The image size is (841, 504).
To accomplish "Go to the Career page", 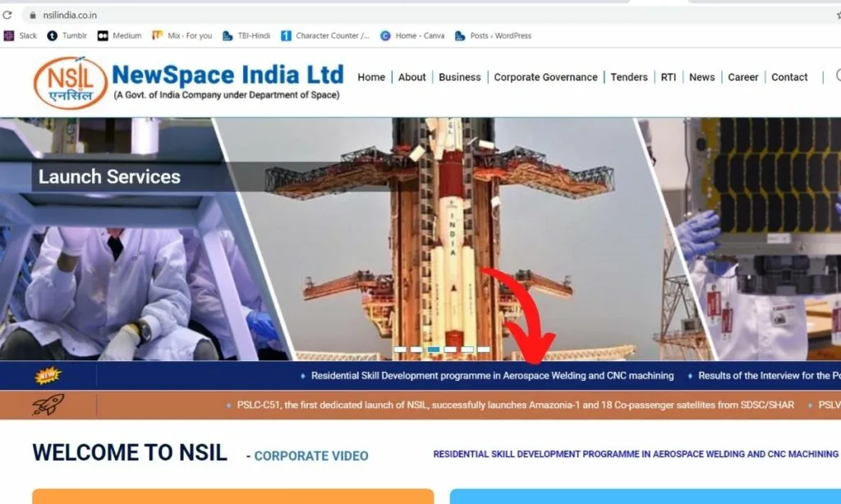I will point(742,77).
